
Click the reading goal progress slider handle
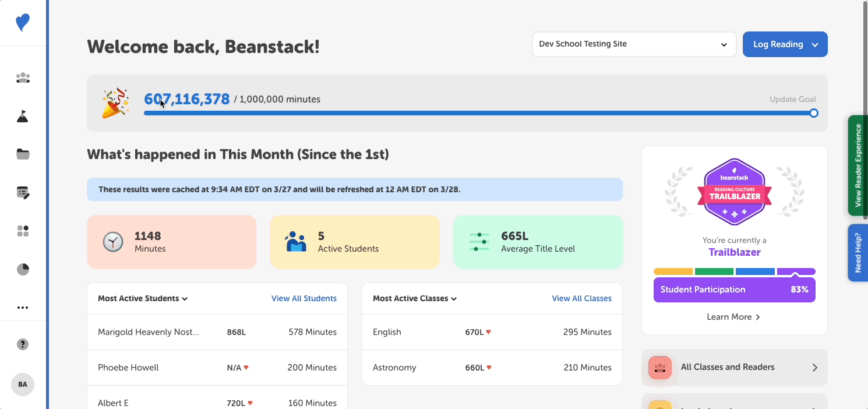click(x=813, y=113)
